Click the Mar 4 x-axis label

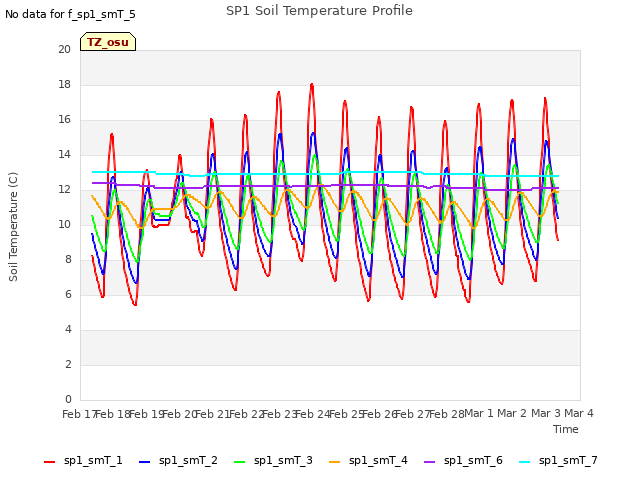(579, 413)
